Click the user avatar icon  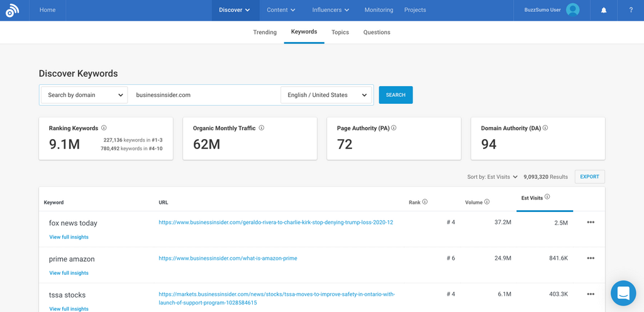(x=572, y=10)
